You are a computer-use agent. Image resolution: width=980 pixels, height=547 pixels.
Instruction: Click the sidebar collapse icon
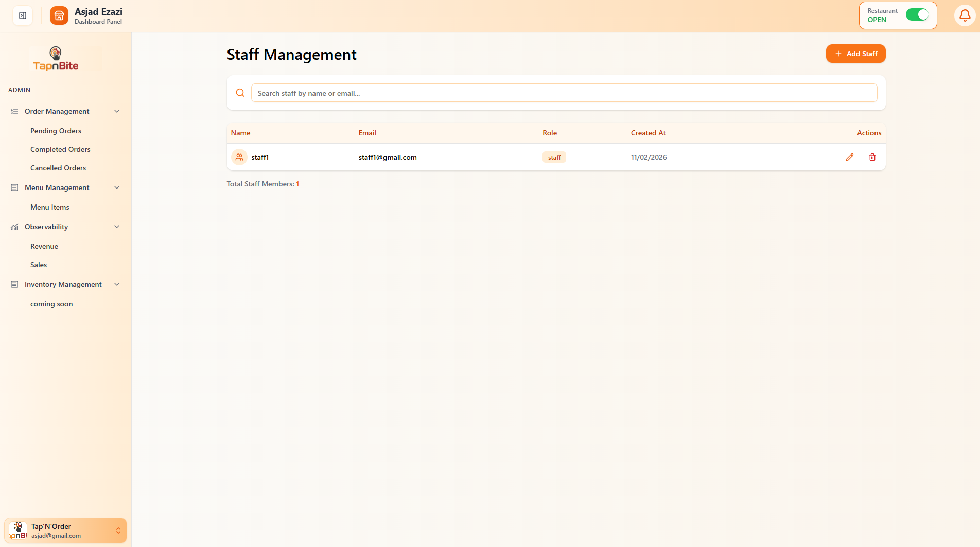[22, 15]
